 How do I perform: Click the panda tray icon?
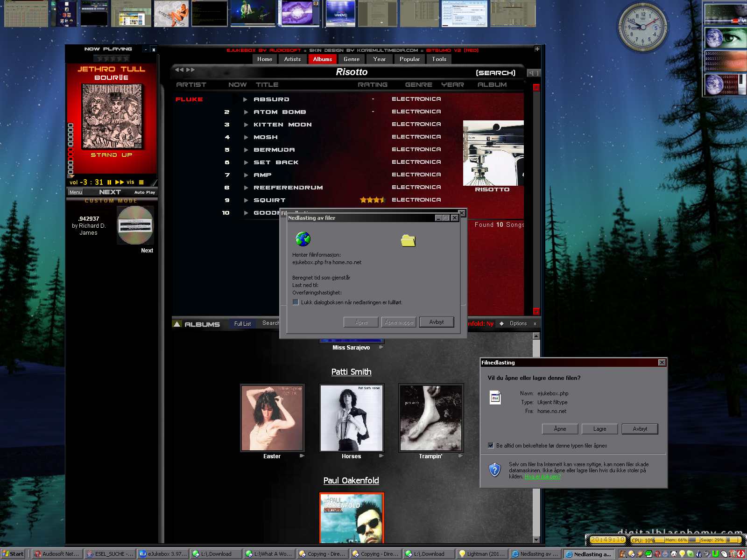click(x=673, y=554)
